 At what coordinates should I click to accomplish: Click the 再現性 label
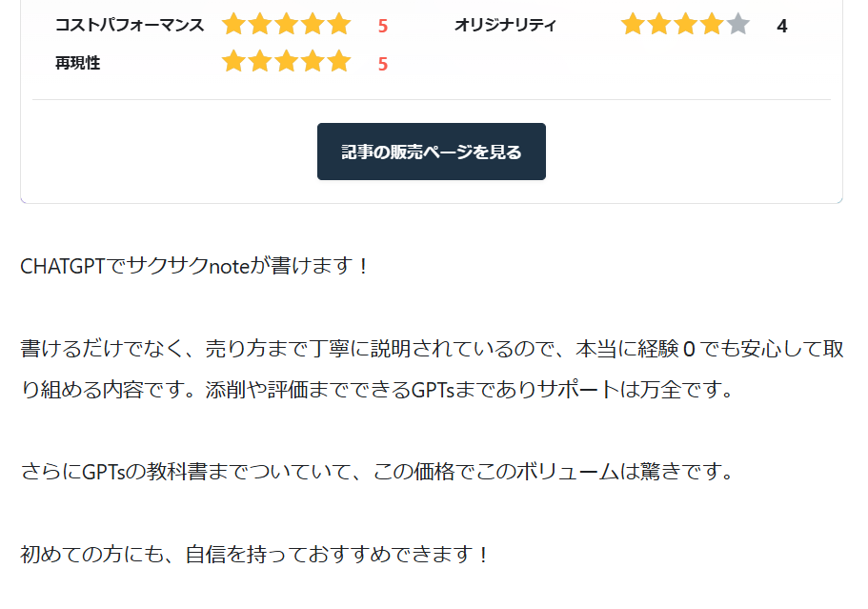click(x=77, y=63)
